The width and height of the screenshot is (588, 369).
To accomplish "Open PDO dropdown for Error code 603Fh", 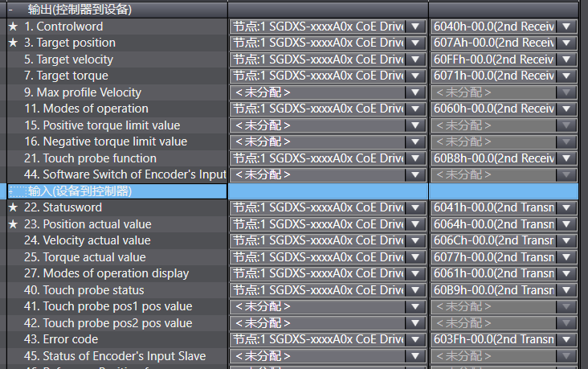I will (568, 339).
